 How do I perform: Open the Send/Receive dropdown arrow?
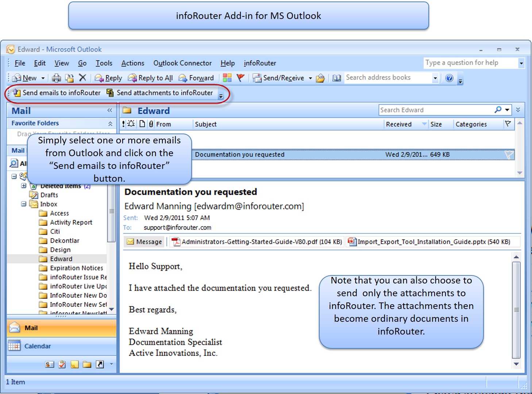pos(310,78)
